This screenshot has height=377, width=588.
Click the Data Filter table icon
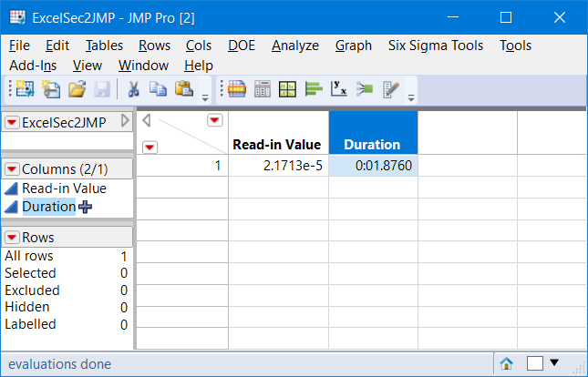237,89
